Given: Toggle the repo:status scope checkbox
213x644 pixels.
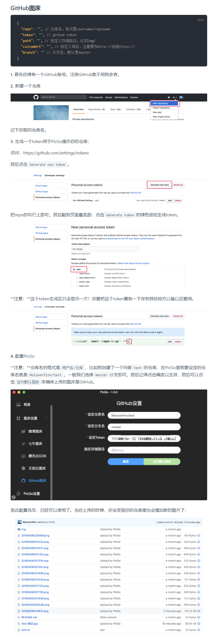Looking at the screenshot, I should coord(77,274).
